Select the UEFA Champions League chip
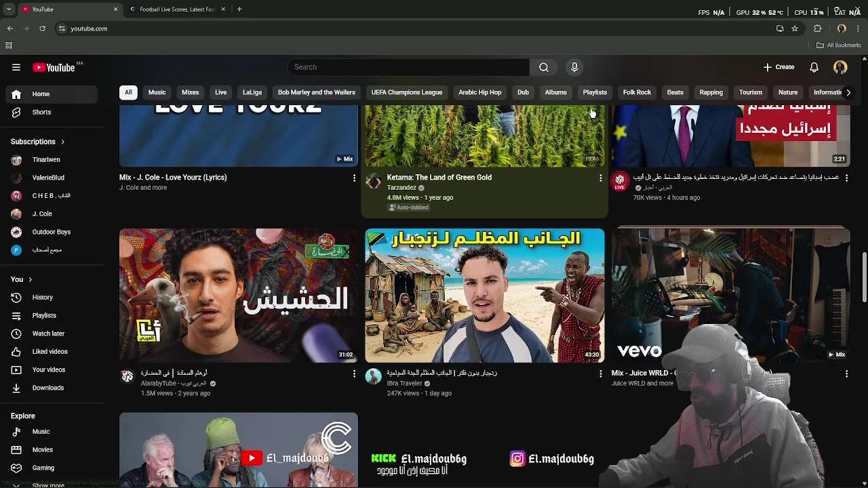 pos(407,92)
